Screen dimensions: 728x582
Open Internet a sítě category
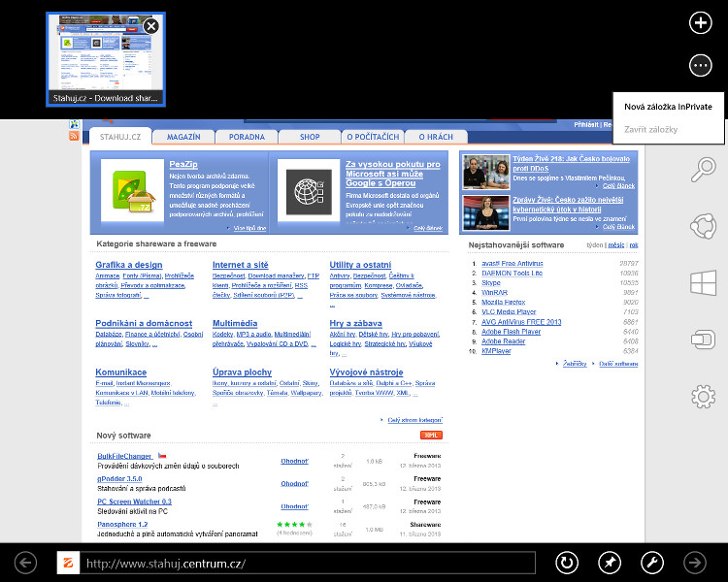pos(241,265)
